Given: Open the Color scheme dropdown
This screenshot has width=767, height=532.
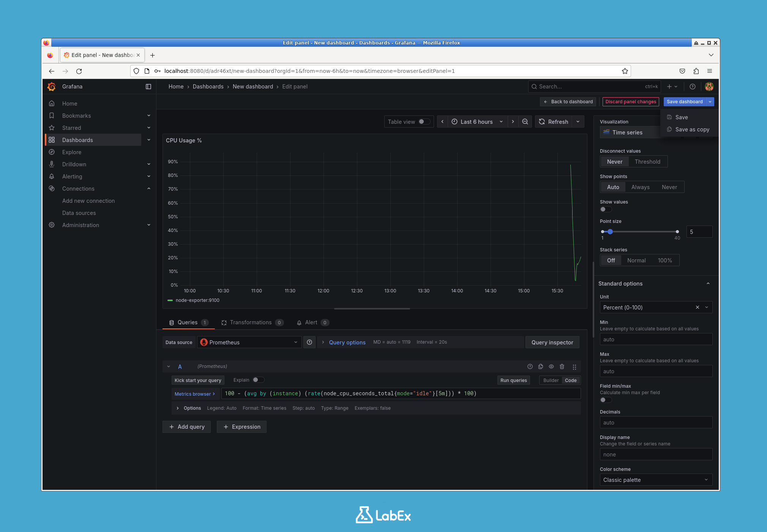Looking at the screenshot, I should [x=655, y=480].
